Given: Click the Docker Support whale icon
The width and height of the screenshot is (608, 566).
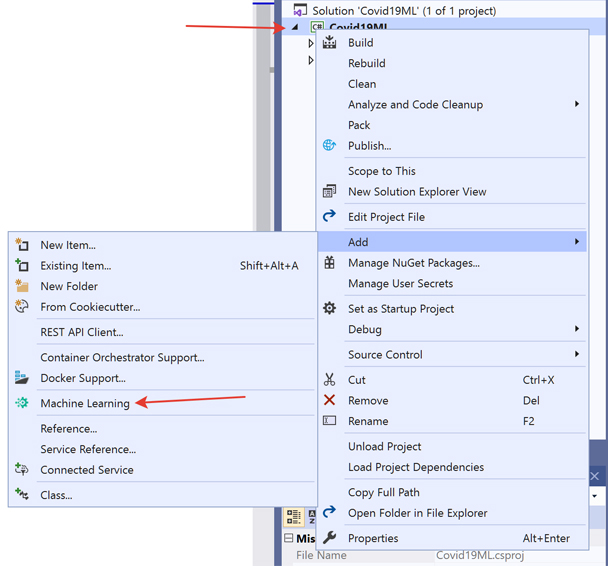Looking at the screenshot, I should pos(22,378).
